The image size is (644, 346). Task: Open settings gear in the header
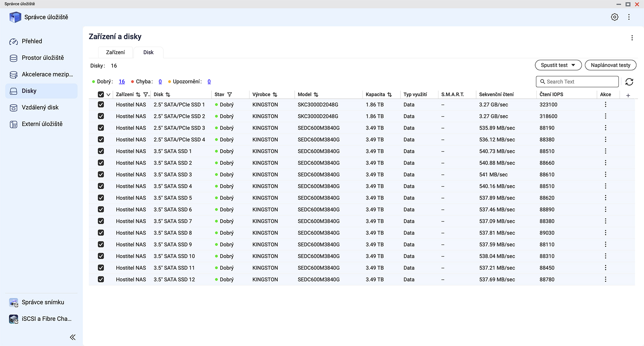(614, 17)
